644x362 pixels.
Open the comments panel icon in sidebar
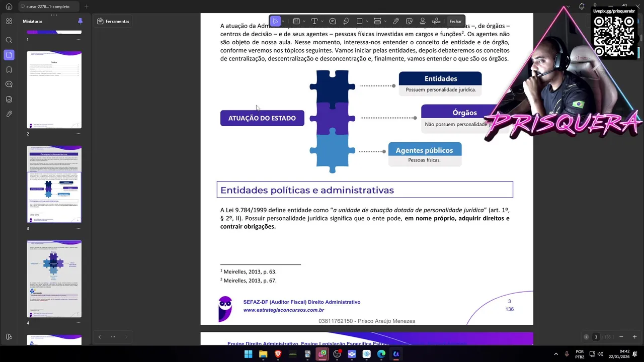pos(9,84)
